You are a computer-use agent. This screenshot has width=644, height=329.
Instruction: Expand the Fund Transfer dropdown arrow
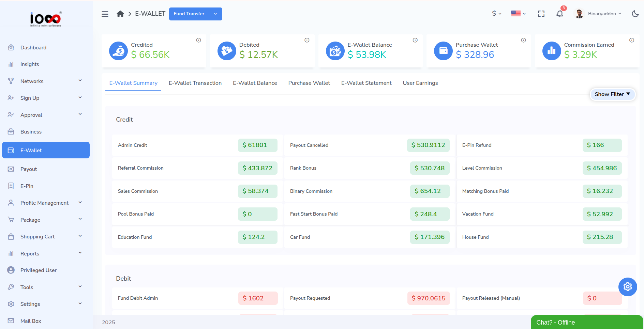tap(215, 14)
